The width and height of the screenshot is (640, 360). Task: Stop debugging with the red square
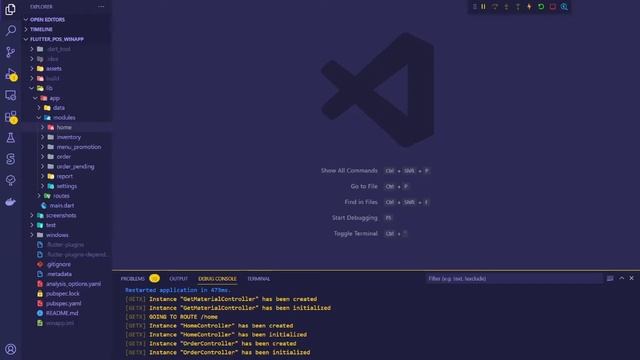[552, 7]
